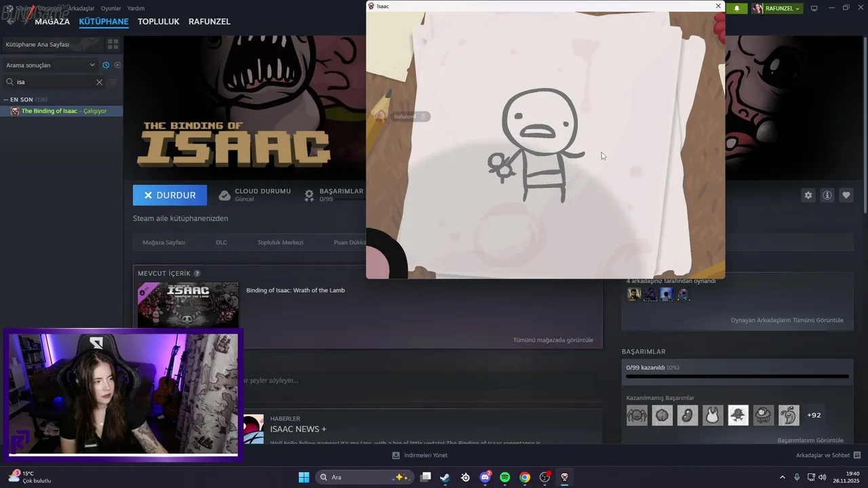This screenshot has height=488, width=868.
Task: Open the clock and date flyout
Action: click(848, 477)
